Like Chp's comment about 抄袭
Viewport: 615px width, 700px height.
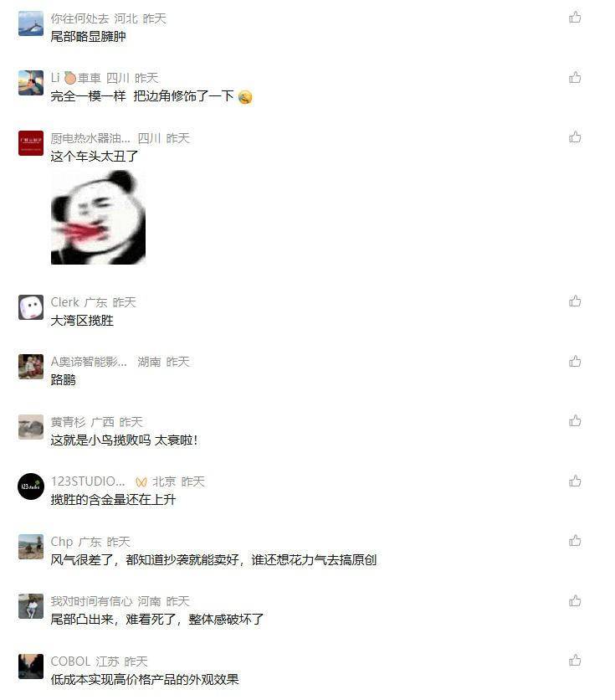tap(575, 541)
